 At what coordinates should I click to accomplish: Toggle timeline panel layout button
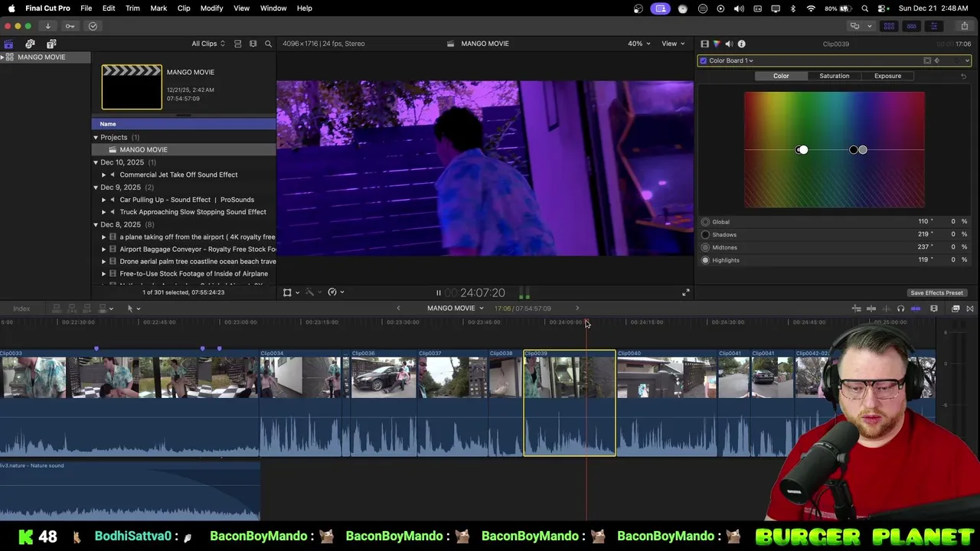pyautogui.click(x=911, y=26)
